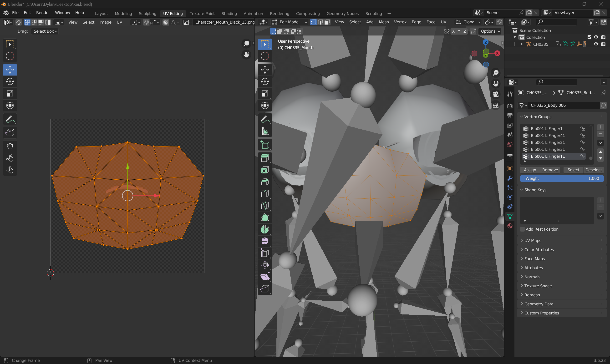Viewport: 610px width, 364px height.
Task: Open the Material properties tab
Action: tap(510, 226)
